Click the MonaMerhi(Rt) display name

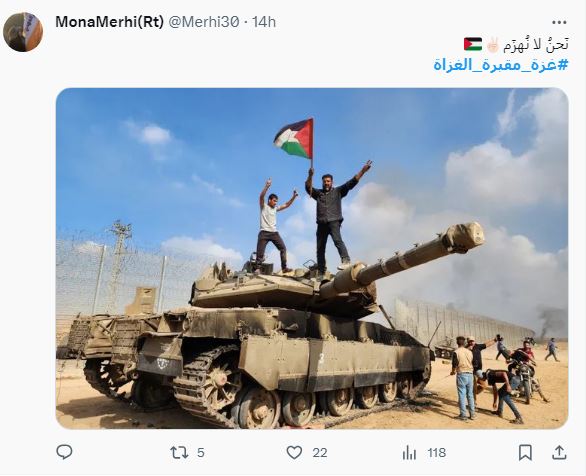point(110,22)
